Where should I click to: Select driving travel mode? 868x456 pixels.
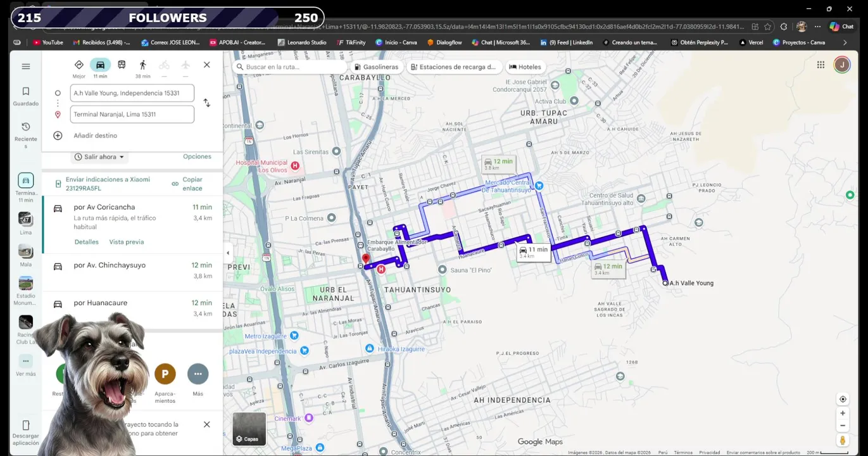pos(100,65)
